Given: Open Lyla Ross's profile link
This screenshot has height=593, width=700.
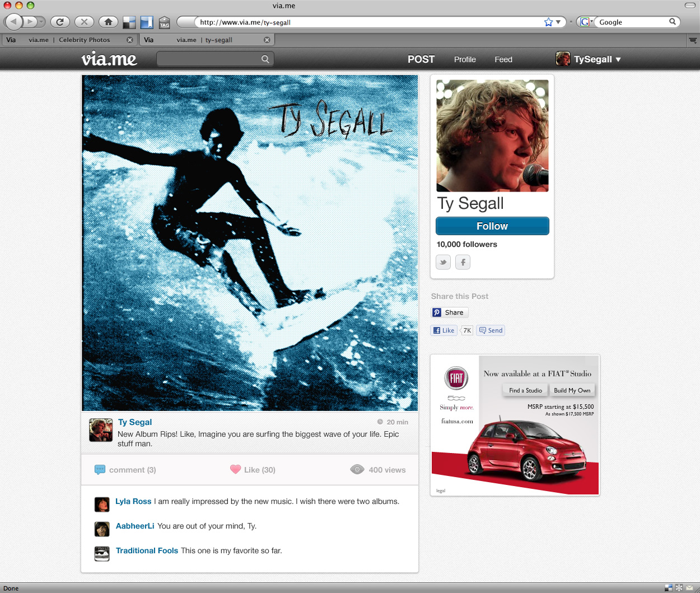Looking at the screenshot, I should (133, 501).
